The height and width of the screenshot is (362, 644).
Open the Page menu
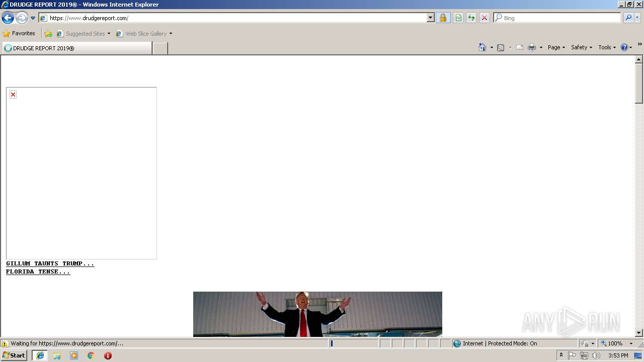click(556, 47)
